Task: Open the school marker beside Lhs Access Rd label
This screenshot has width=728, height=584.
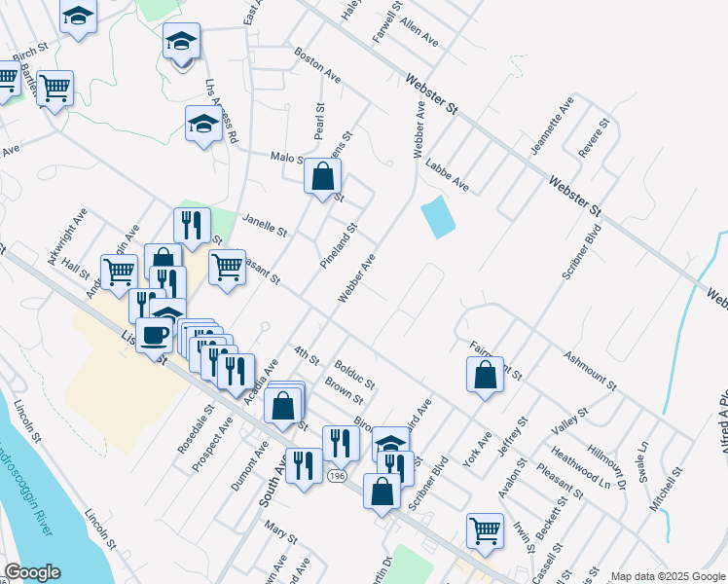Action: coord(203,126)
